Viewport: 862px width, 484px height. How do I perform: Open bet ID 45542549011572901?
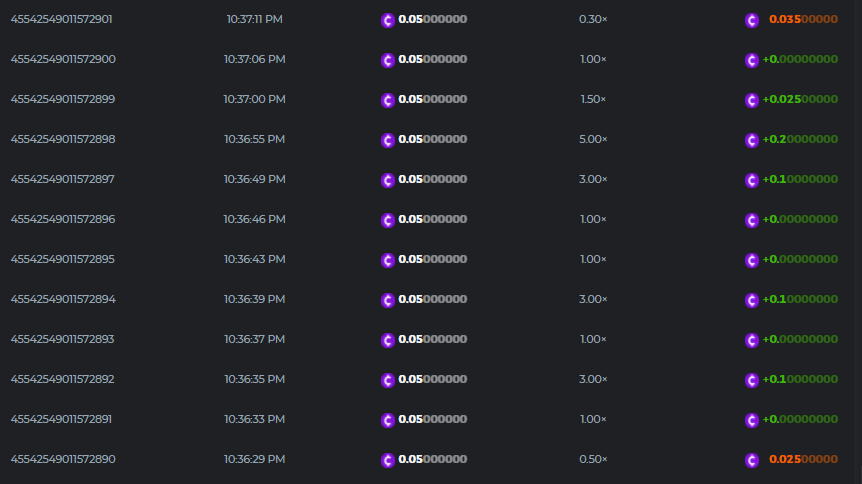[61, 19]
